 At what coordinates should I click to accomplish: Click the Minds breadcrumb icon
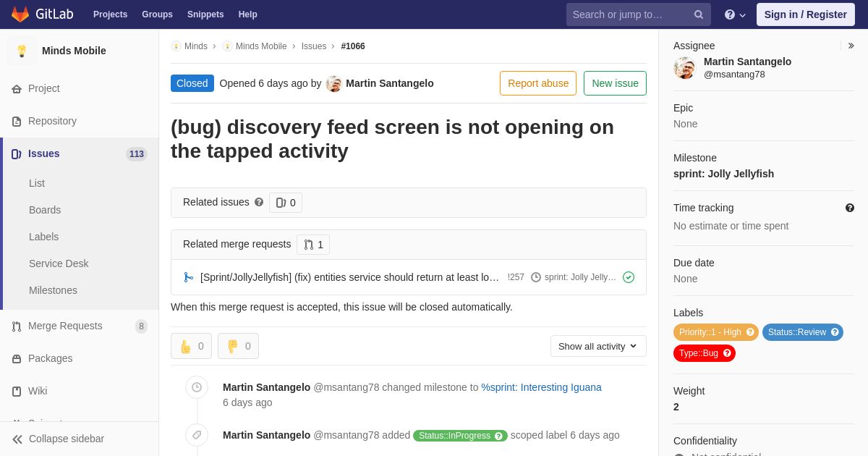[x=176, y=46]
